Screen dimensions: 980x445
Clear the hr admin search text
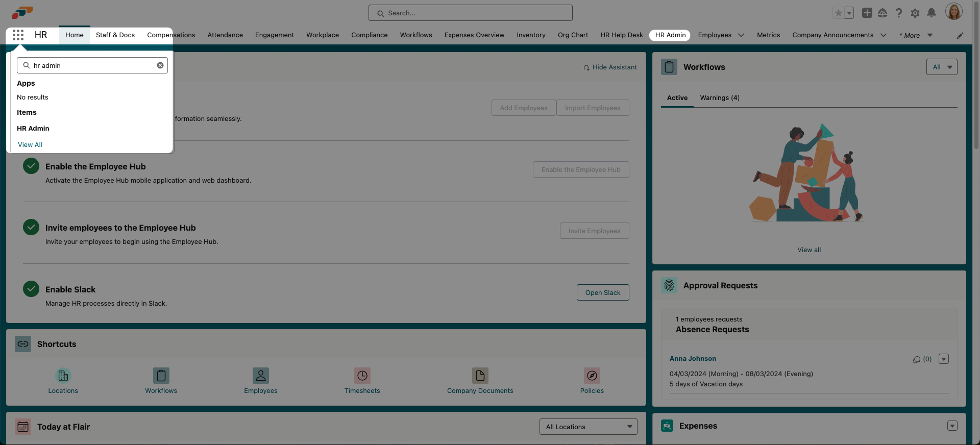[x=160, y=65]
